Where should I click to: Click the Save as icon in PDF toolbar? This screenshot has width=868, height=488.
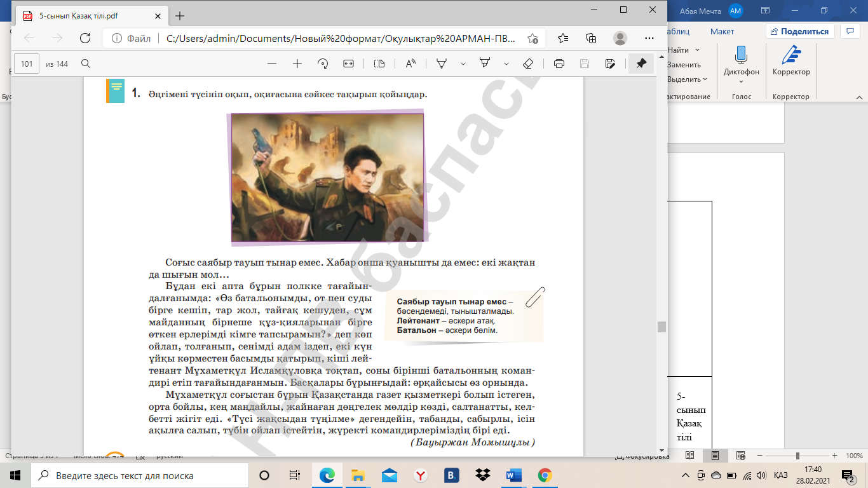click(610, 64)
